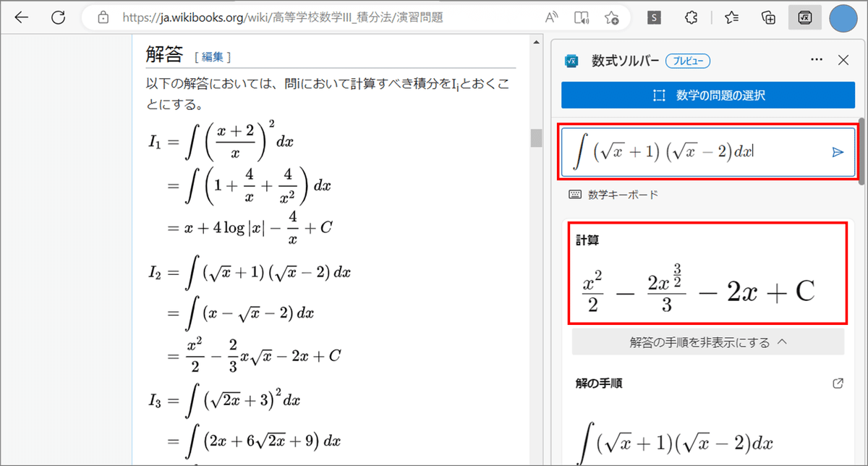Click the 解答 section heading
The height and width of the screenshot is (466, 868).
[164, 55]
